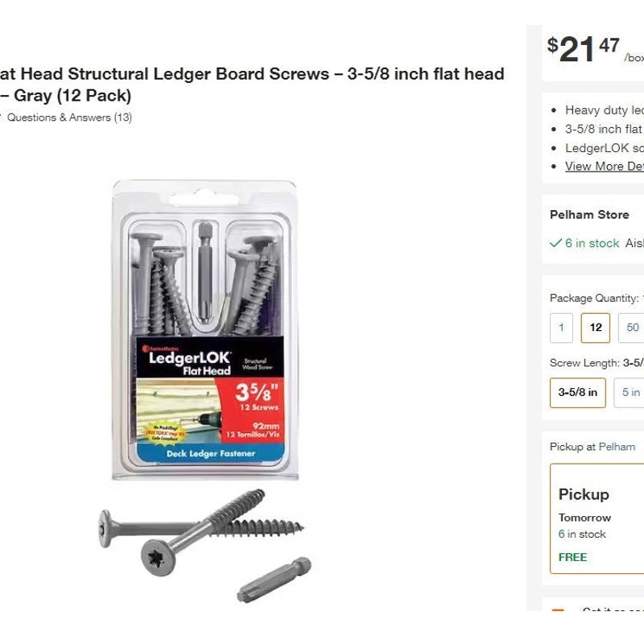The height and width of the screenshot is (644, 644).
Task: Select the Pickup fulfillment card heading
Action: pos(584,494)
